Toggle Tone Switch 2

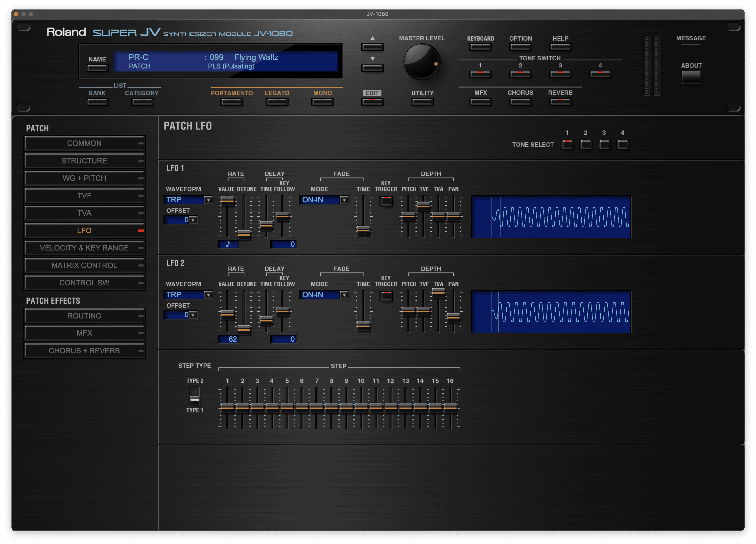520,74
